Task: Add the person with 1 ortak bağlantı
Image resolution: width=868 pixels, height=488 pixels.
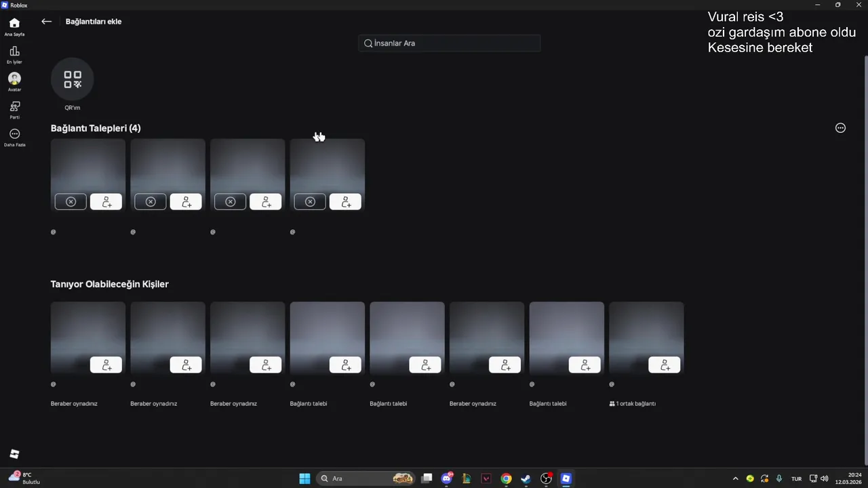Action: point(665,365)
